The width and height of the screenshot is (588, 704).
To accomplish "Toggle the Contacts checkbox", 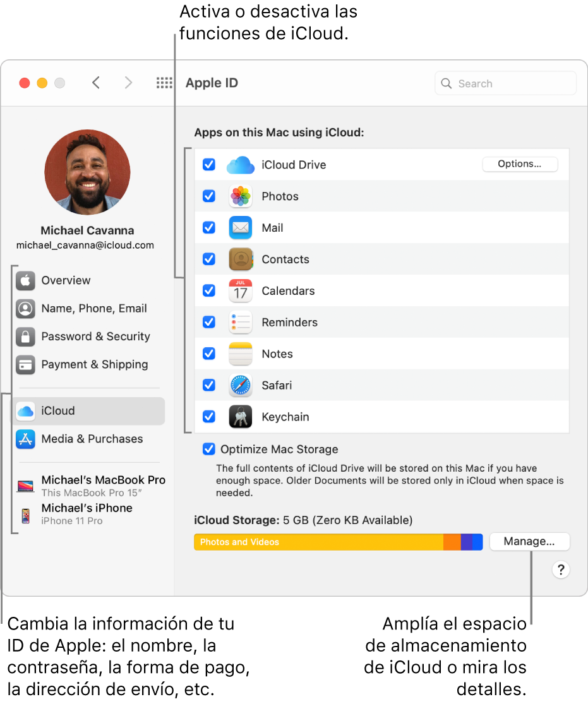I will 209,259.
